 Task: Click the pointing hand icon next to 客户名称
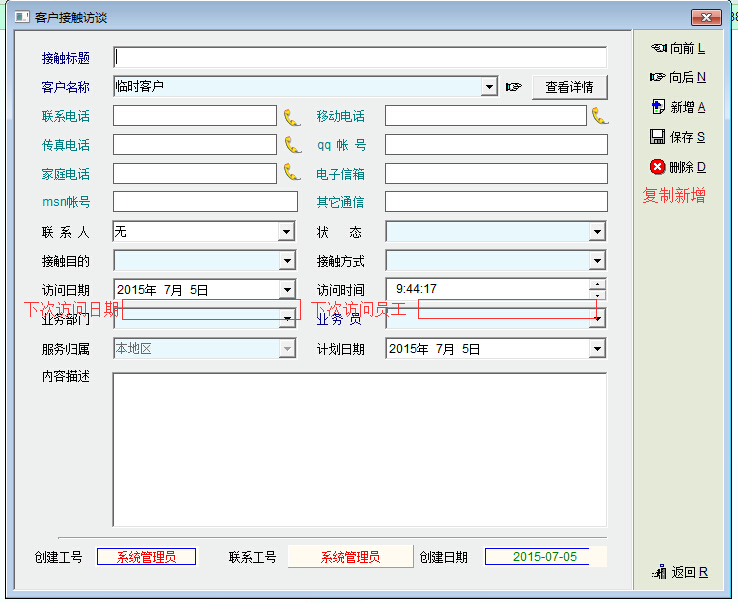[514, 87]
